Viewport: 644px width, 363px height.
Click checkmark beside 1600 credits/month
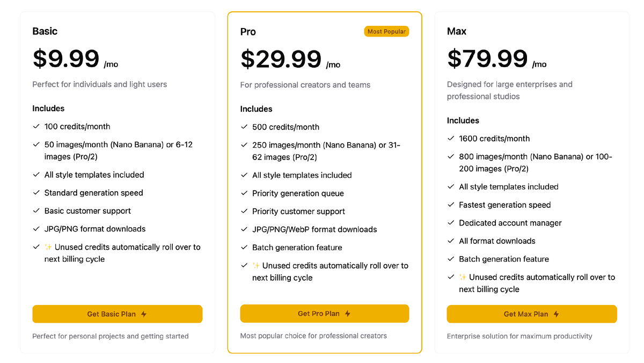[451, 139]
